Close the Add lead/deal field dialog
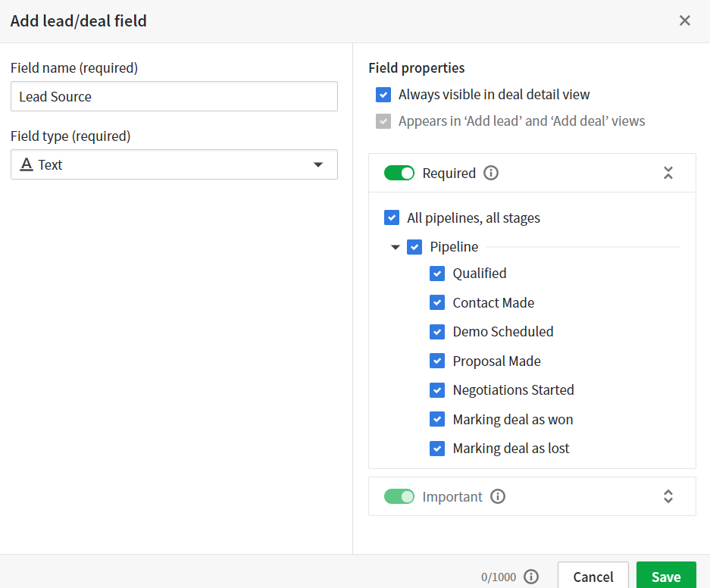This screenshot has height=588, width=710. 685,21
